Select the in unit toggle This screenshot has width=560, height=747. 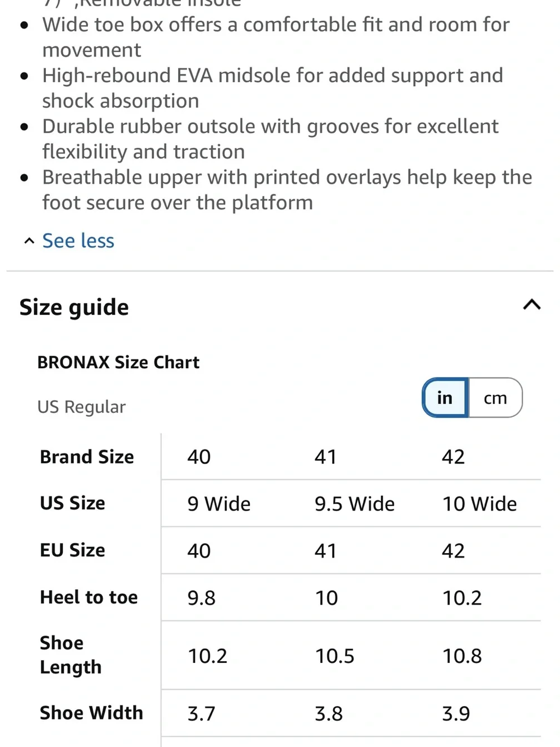[x=445, y=398]
